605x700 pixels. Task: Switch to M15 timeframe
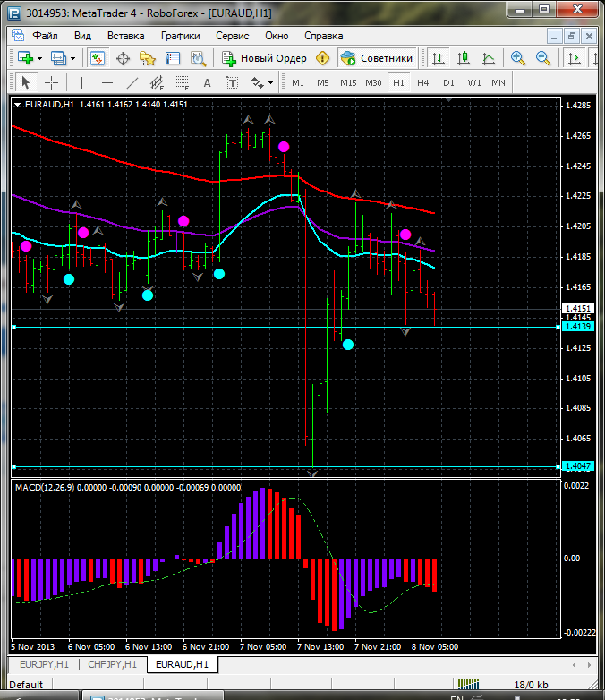348,82
